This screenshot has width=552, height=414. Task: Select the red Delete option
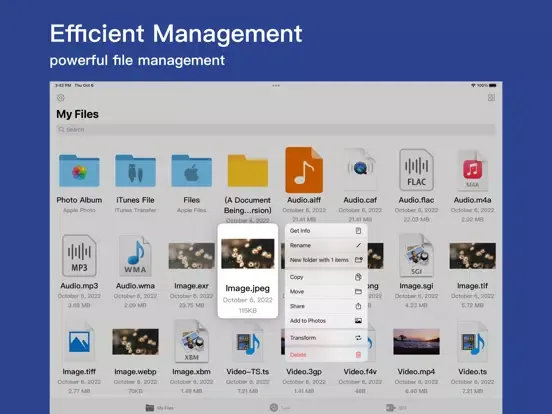pos(326,355)
